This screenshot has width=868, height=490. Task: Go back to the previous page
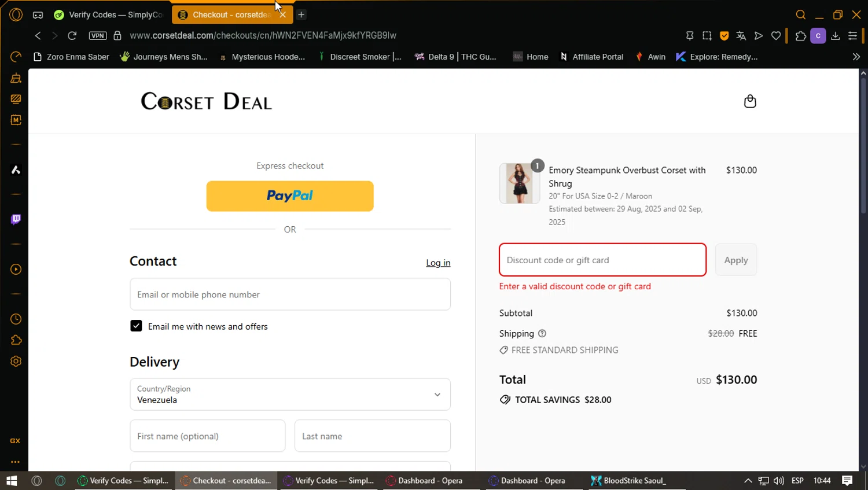pyautogui.click(x=38, y=35)
